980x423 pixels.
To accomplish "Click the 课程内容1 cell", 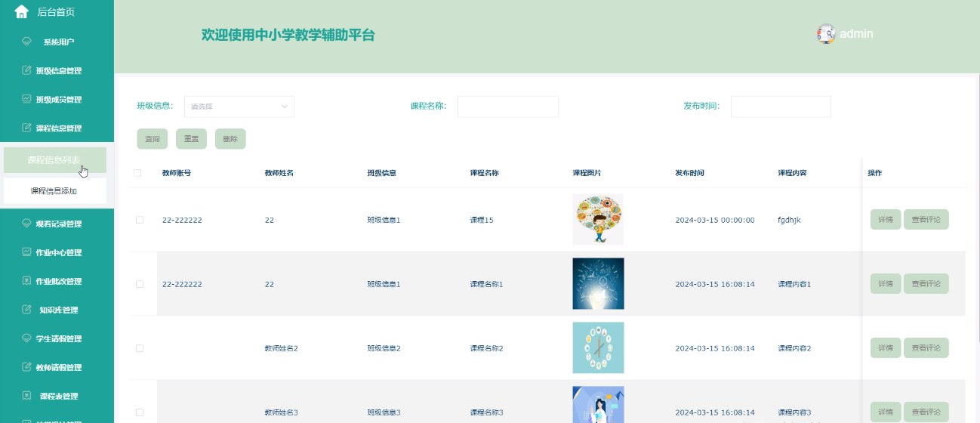I will [x=795, y=284].
